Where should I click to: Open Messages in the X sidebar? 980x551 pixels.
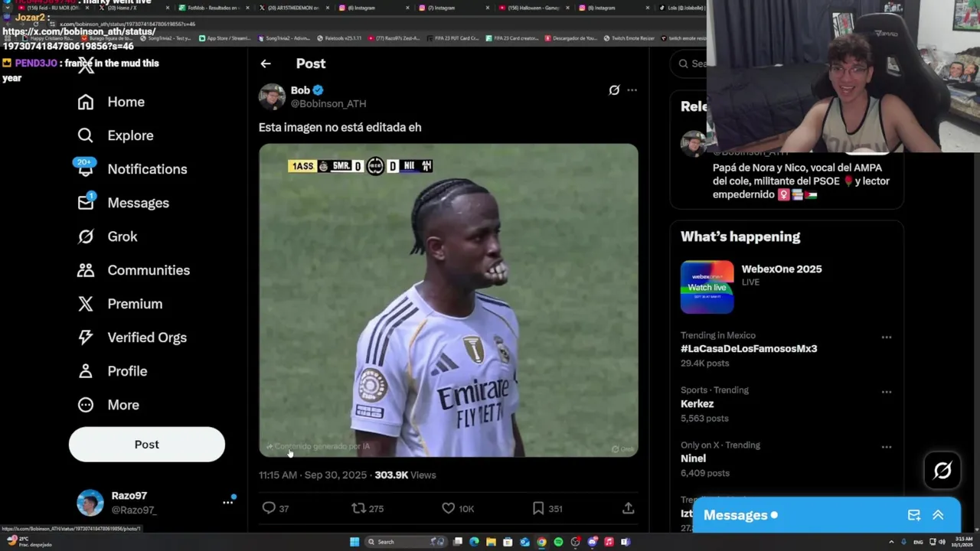tap(123, 203)
